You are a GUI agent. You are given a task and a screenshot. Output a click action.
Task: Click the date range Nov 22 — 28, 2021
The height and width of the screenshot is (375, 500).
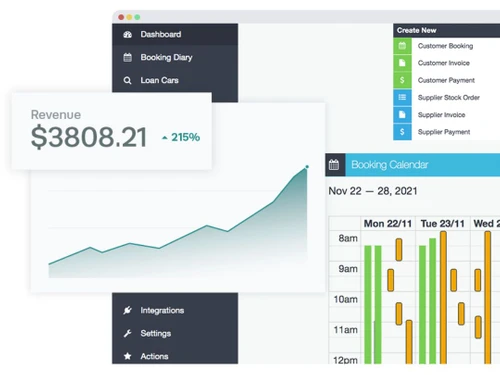click(373, 191)
